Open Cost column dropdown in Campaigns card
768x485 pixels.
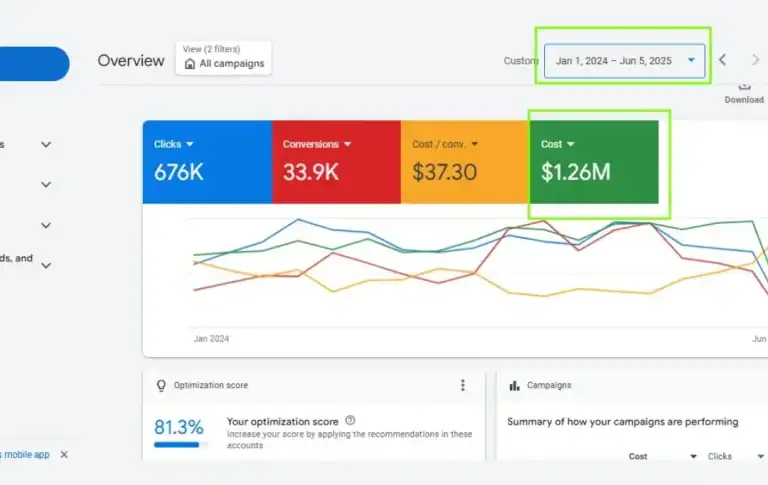tap(693, 457)
